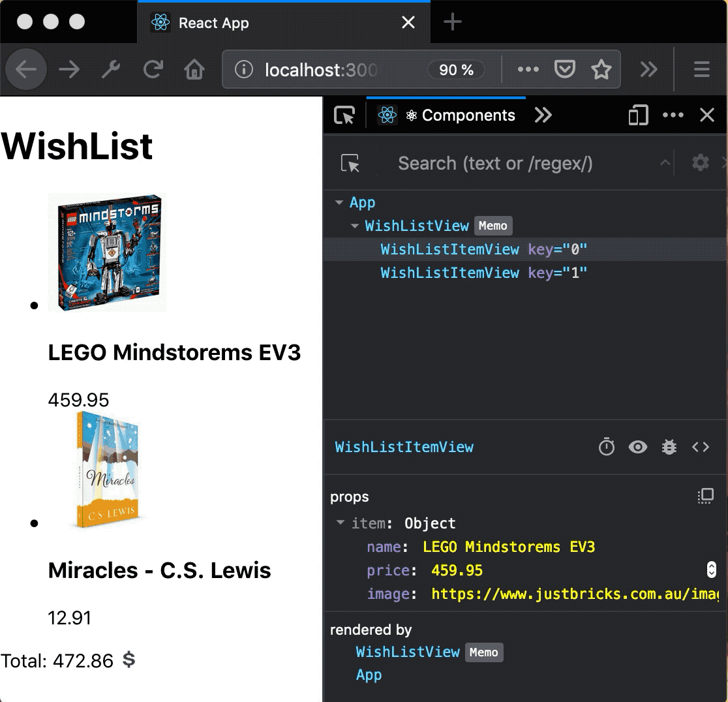Viewport: 728px width, 702px height.
Task: Select WishListView component in tree
Action: click(x=416, y=226)
